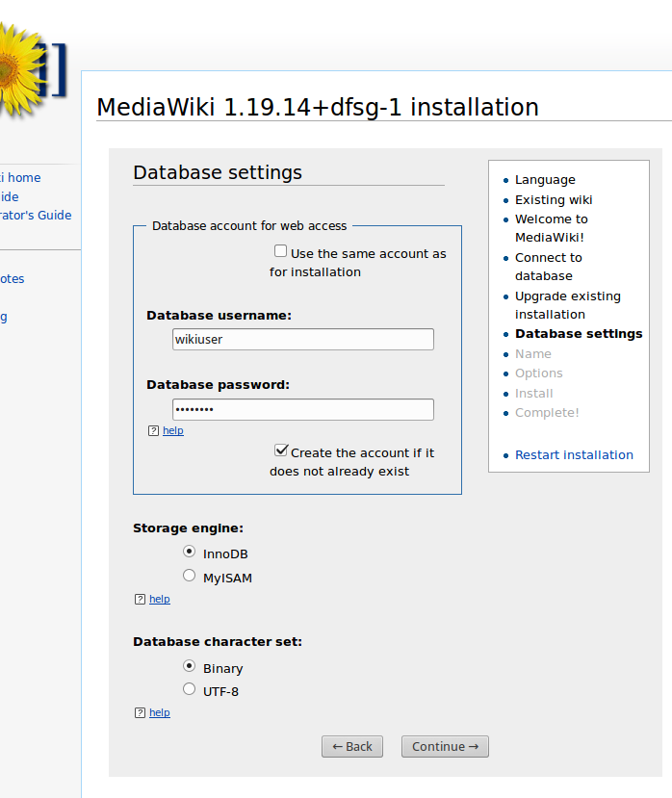The image size is (672, 798).
Task: Click 'Upgrade existing installation' step
Action: tap(568, 305)
